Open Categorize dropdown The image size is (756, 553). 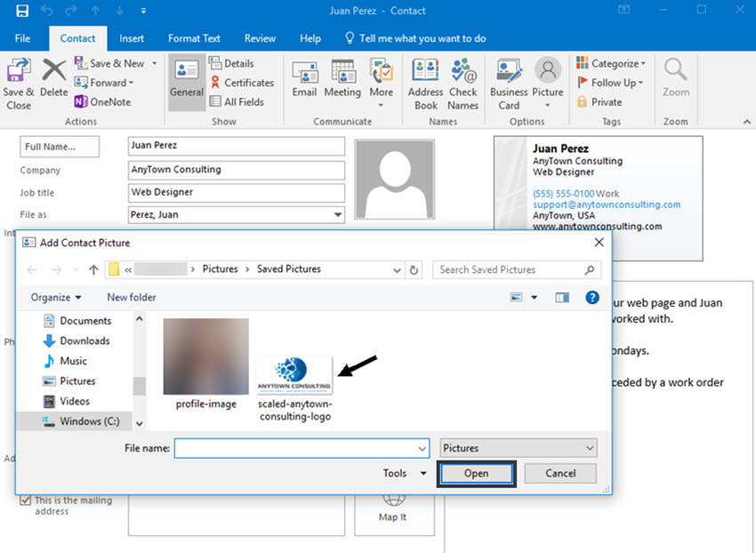pos(611,63)
